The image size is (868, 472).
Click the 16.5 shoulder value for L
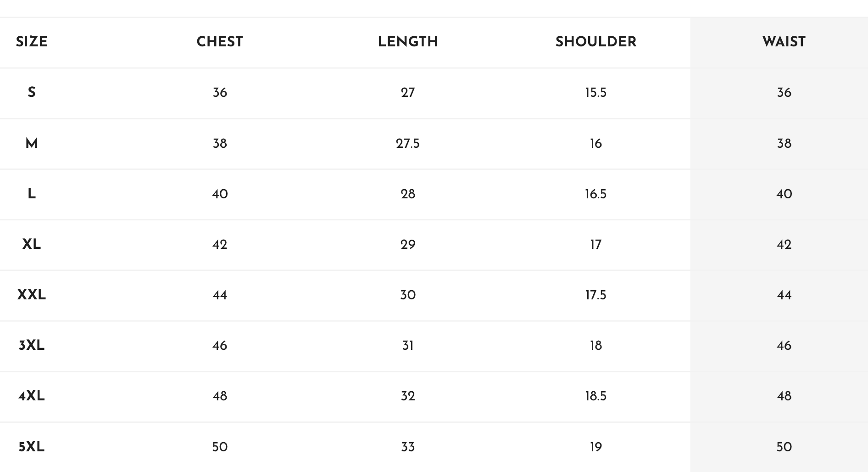coord(596,194)
